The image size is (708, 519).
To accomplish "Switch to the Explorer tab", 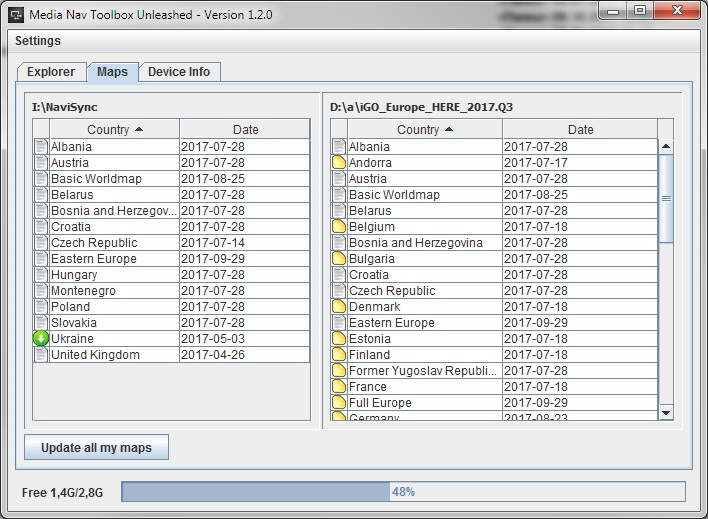I will coord(51,72).
